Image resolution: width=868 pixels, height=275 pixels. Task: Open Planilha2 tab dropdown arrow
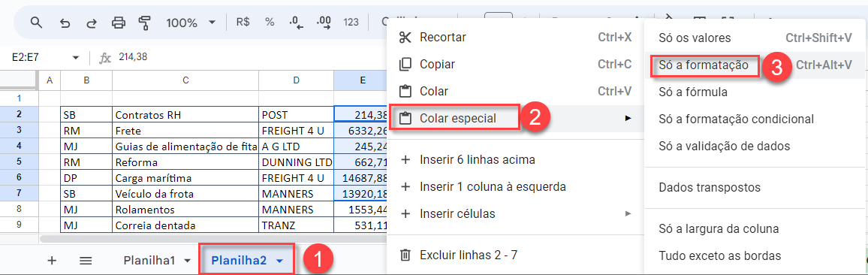279,261
